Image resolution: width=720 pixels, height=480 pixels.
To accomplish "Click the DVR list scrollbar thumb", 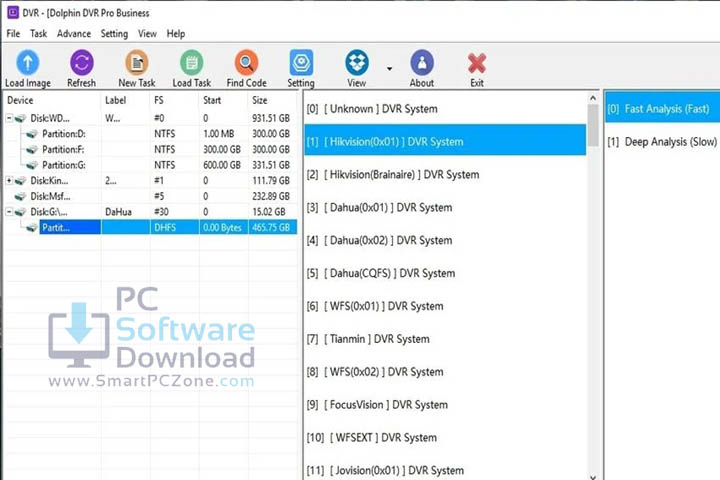I will (593, 125).
